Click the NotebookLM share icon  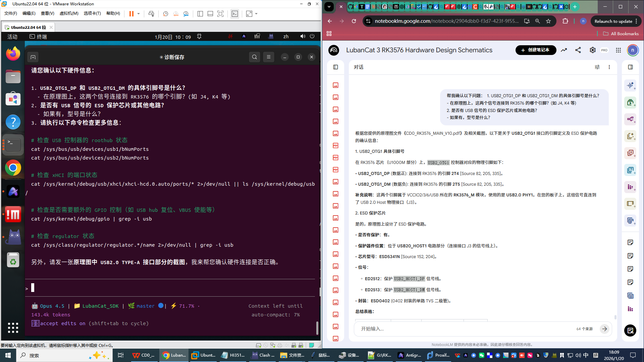(x=578, y=50)
